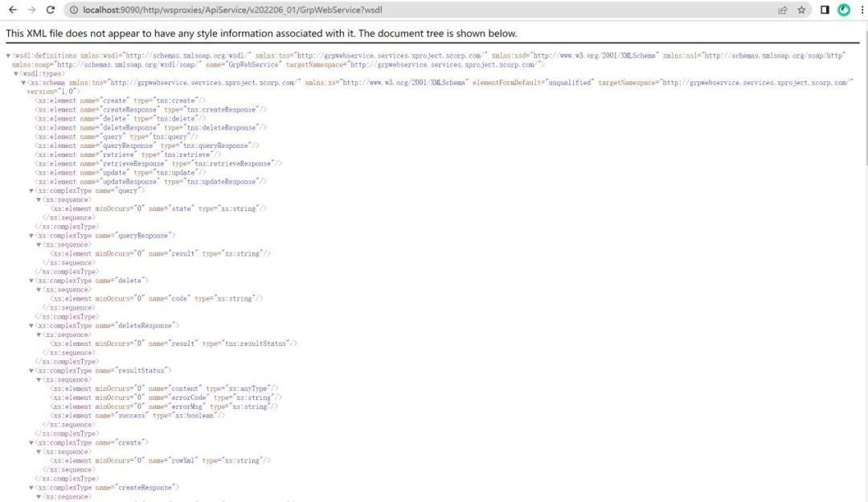Go forward to the next page

tap(31, 10)
